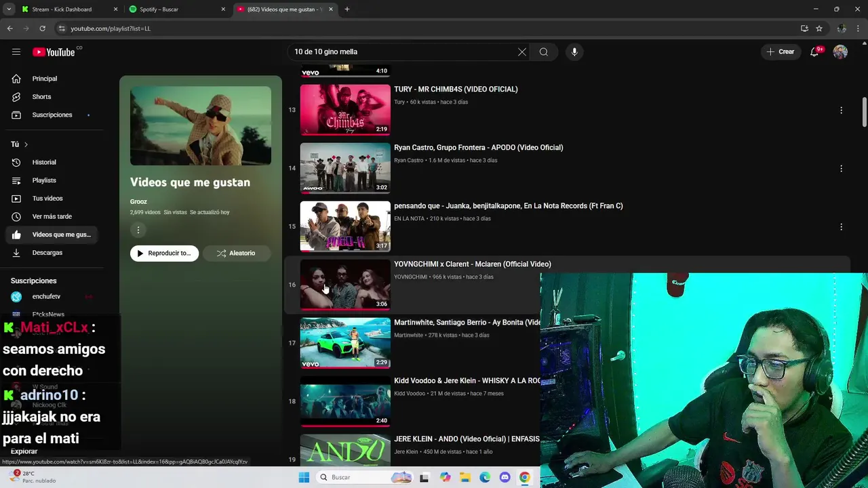This screenshot has width=868, height=488.
Task: Open options for TURY MR CHIMB4S video
Action: [841, 110]
